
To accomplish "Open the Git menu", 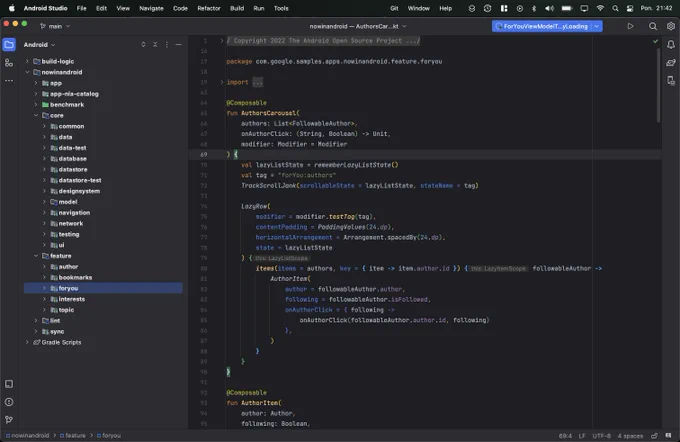I will 394,8.
